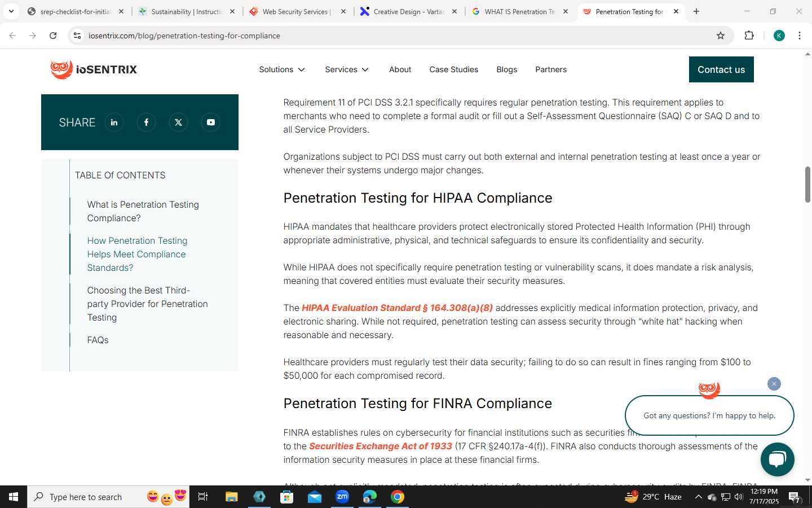Open the live chat bubble icon
Viewport: 812px width, 508px height.
coord(777,459)
